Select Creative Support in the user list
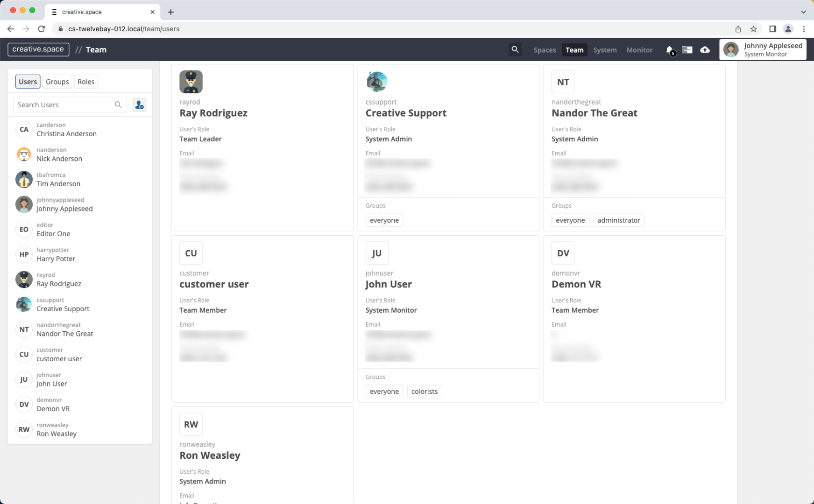The height and width of the screenshot is (504, 814). coord(80,305)
